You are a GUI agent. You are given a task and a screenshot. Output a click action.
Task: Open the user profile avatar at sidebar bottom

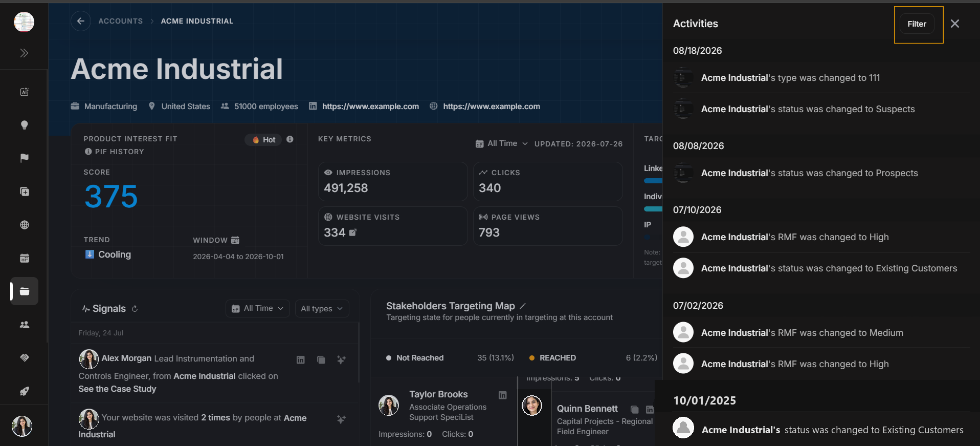[x=22, y=426]
